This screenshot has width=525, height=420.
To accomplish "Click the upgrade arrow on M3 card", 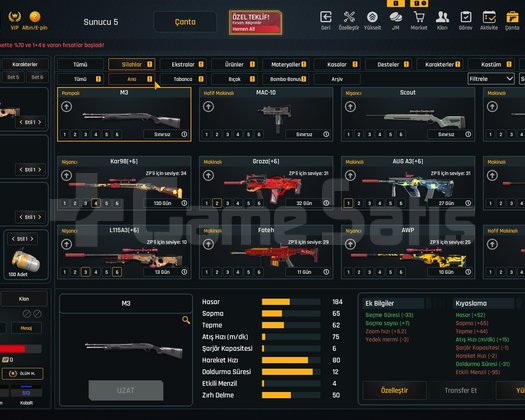I will click(x=66, y=107).
